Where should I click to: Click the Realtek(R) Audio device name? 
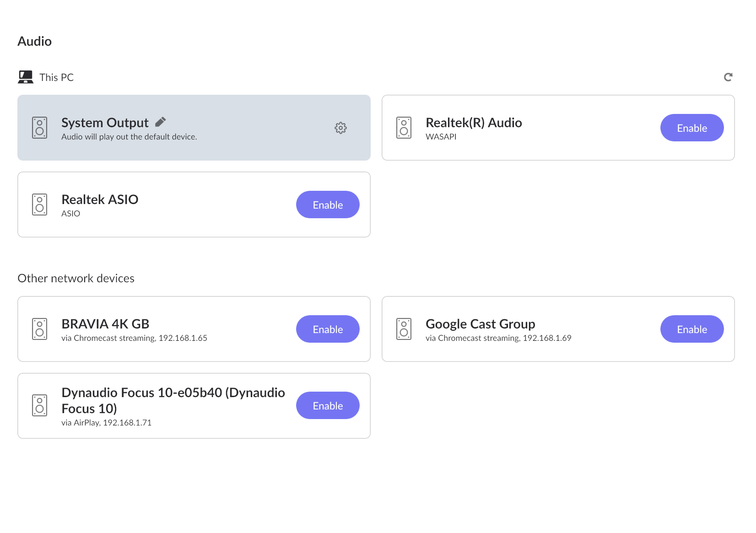click(474, 123)
